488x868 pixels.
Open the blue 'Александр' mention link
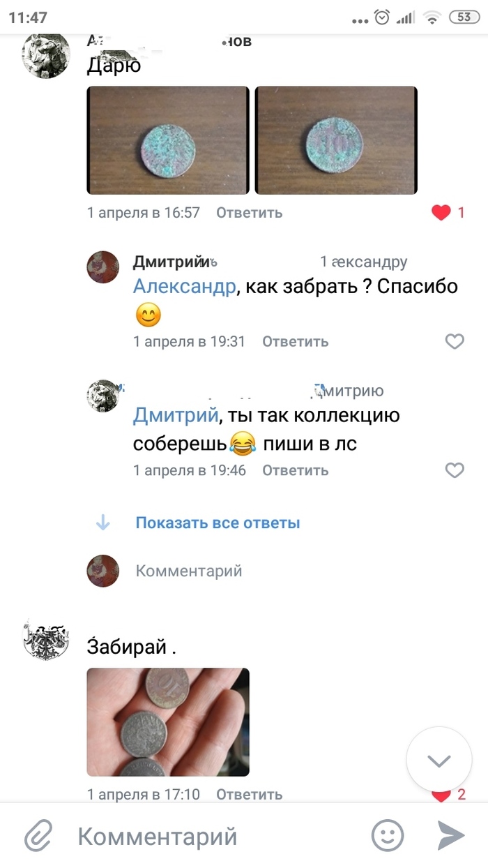click(185, 287)
